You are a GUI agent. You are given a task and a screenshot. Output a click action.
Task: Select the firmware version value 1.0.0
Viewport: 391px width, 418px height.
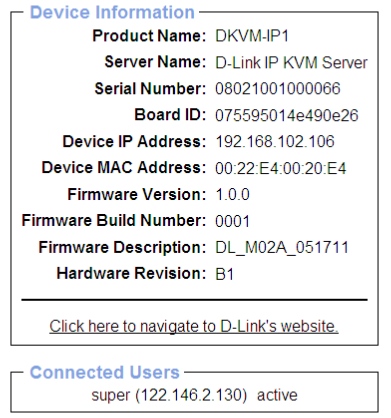click(232, 194)
